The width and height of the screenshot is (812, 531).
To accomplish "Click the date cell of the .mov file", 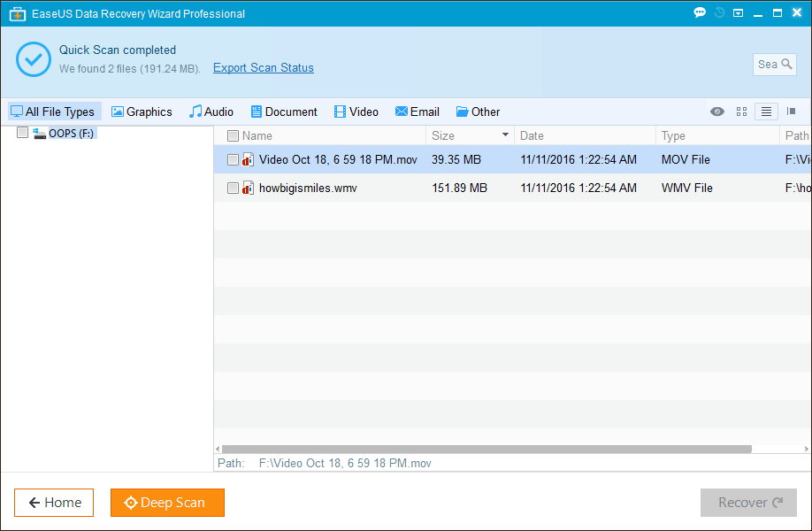I will point(578,159).
